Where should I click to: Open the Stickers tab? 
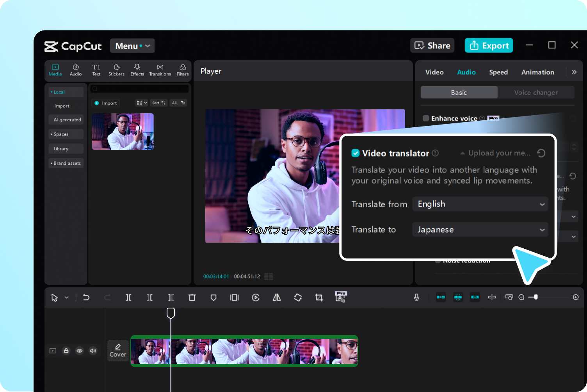click(116, 70)
